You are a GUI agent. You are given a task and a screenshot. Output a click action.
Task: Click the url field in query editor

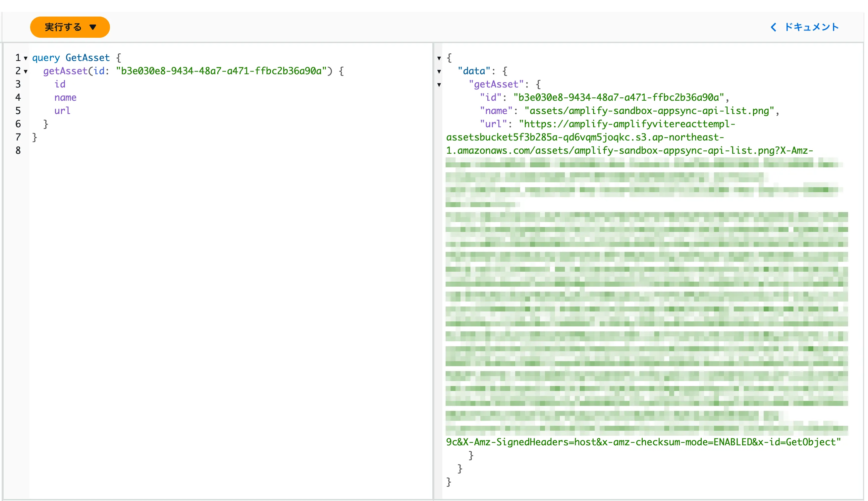pyautogui.click(x=62, y=111)
